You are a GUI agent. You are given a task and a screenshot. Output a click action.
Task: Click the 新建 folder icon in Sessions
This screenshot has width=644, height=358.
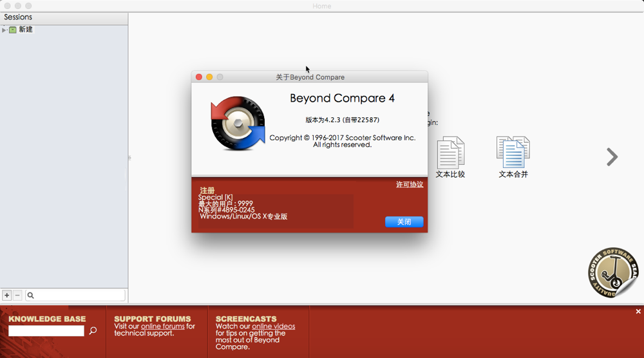point(12,30)
